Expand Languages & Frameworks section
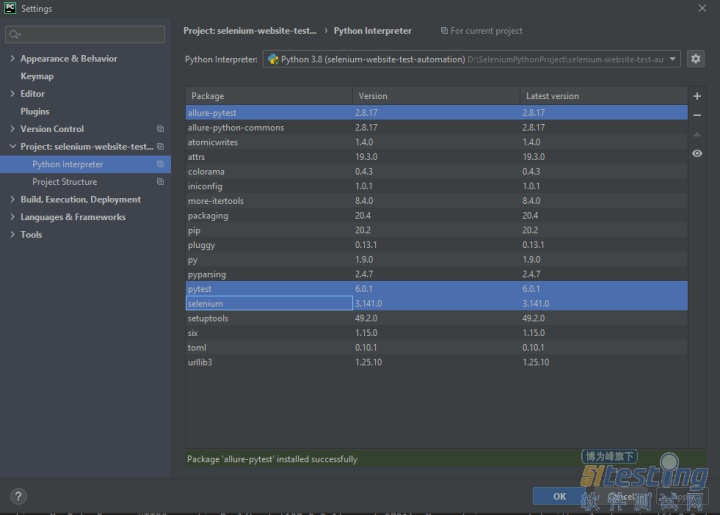Viewport: 720px width, 515px height. (12, 217)
